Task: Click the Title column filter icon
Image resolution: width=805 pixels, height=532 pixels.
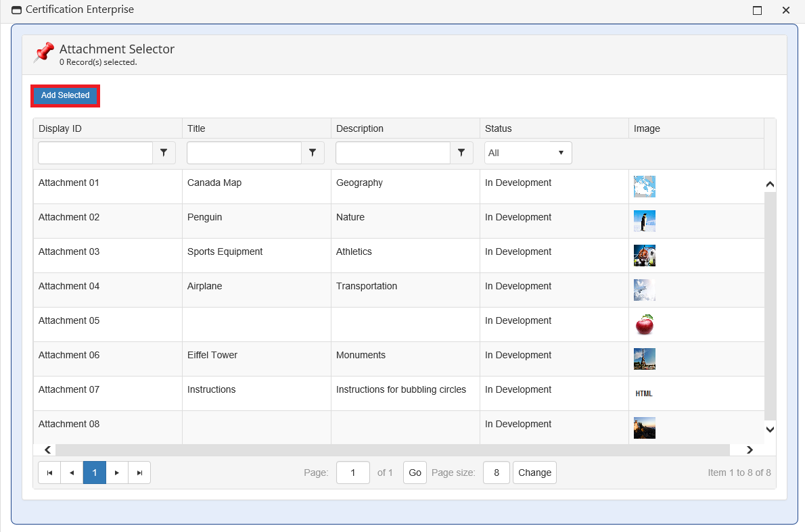Action: (x=313, y=153)
